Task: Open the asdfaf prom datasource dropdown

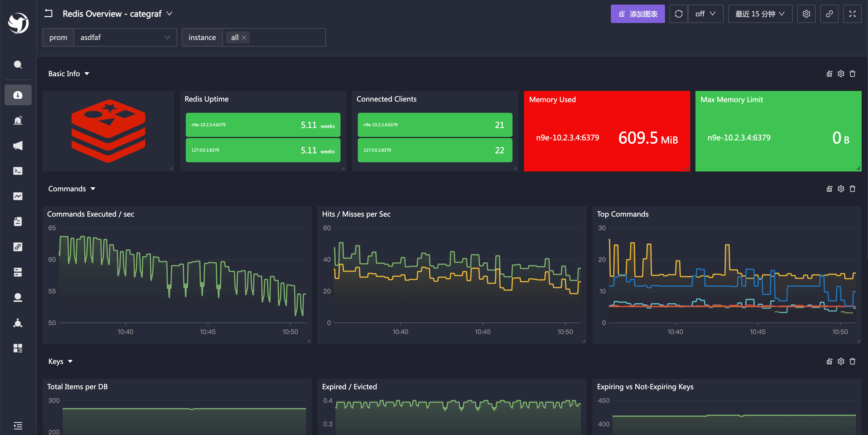Action: coord(125,37)
